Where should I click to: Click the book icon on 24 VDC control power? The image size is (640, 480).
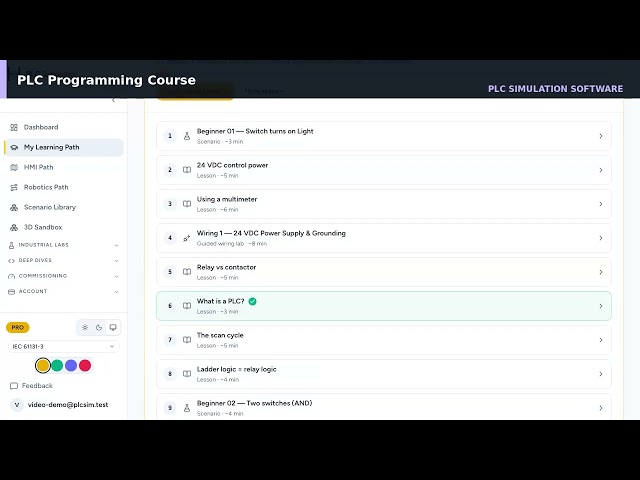click(x=187, y=170)
